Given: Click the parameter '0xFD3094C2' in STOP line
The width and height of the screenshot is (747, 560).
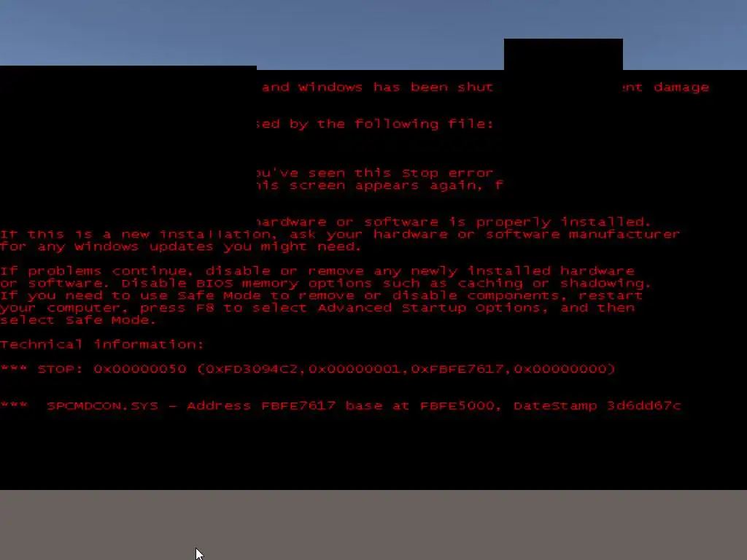Looking at the screenshot, I should pos(252,369).
